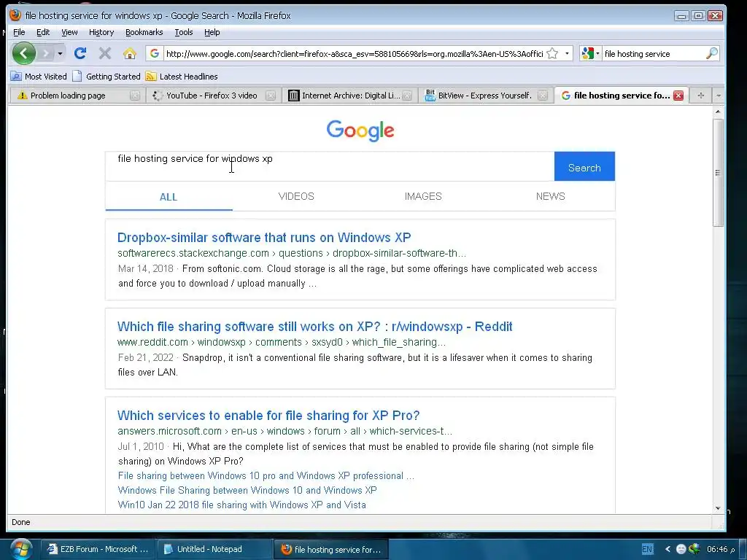Open the Getting Started bookmark
The height and width of the screenshot is (560, 747).
pyautogui.click(x=107, y=76)
